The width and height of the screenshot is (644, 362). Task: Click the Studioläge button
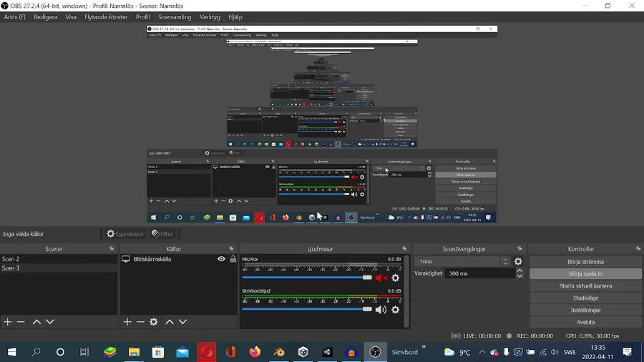[x=585, y=298]
